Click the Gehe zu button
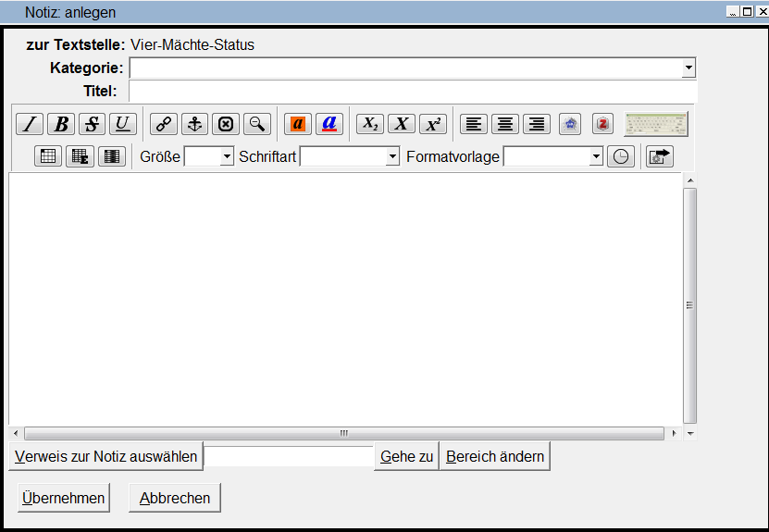Viewport: 769px width, 532px height. [x=406, y=456]
